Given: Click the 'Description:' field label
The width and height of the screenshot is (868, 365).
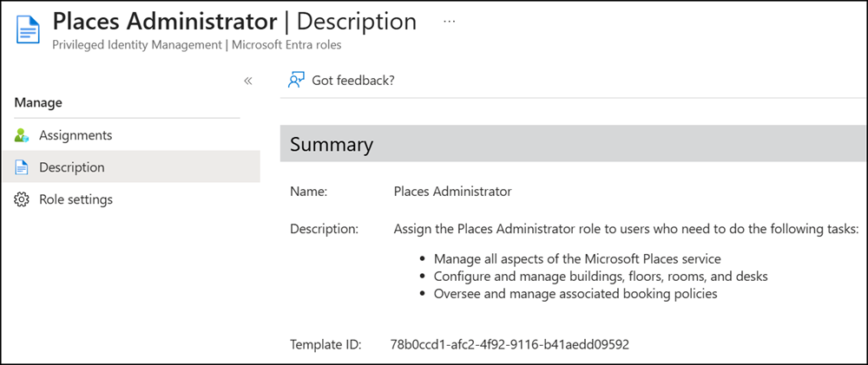Looking at the screenshot, I should point(325,229).
